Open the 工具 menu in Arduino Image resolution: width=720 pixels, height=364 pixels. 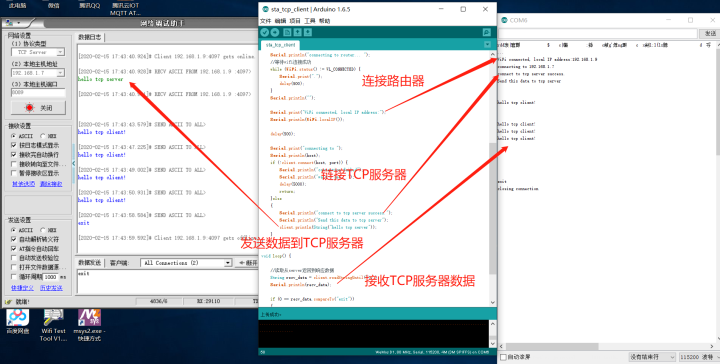pyautogui.click(x=310, y=21)
